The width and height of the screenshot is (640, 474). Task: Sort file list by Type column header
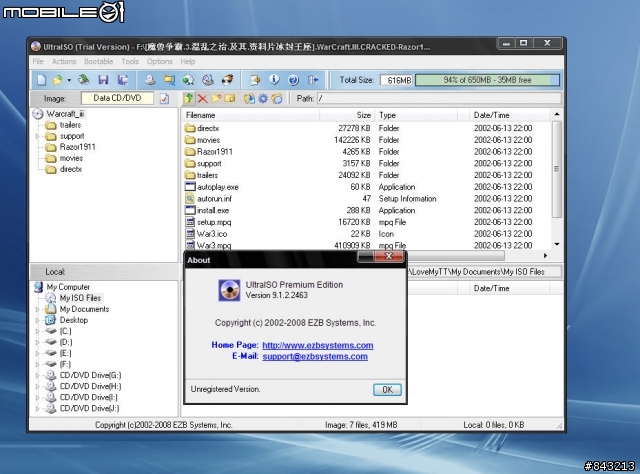coord(416,115)
